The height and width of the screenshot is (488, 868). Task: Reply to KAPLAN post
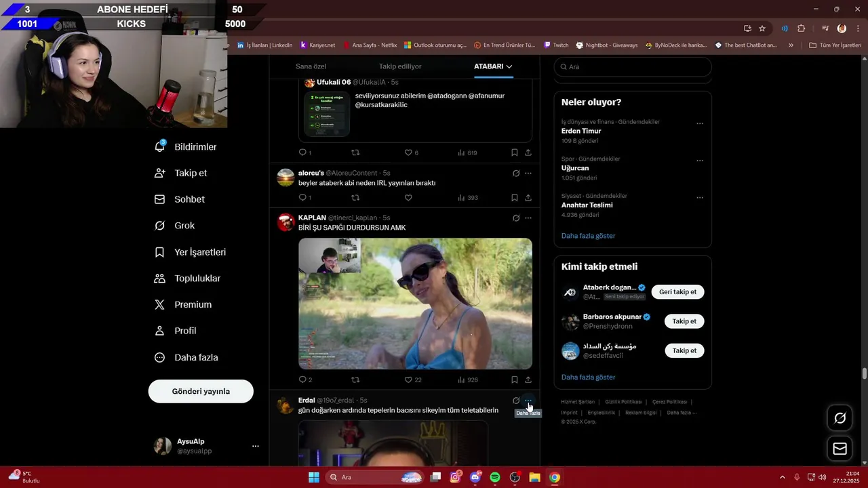304,380
